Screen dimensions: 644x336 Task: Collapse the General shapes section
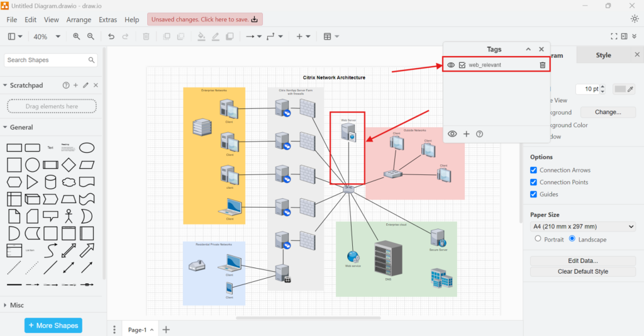[18, 127]
